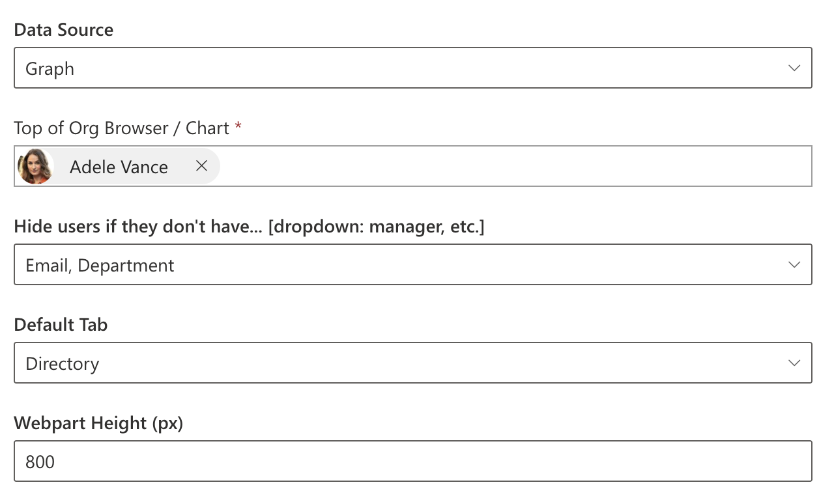Click the Data Source chevron arrow

(794, 68)
